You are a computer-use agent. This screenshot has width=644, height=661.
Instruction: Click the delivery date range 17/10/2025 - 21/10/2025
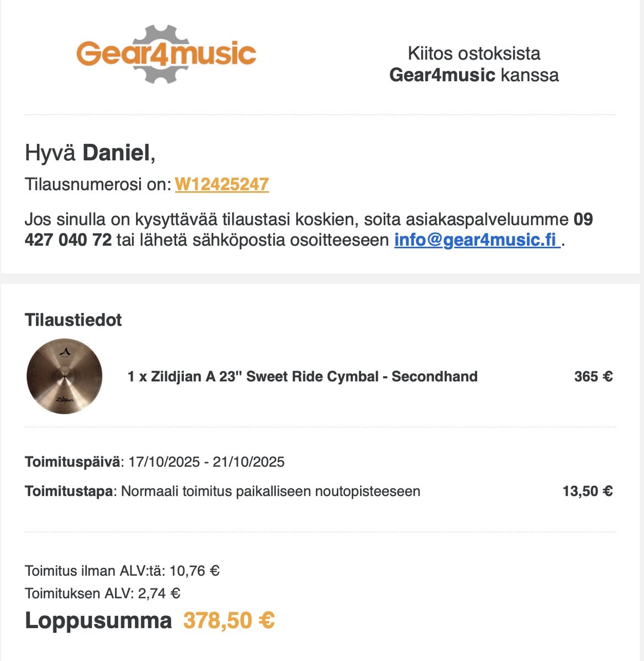(206, 462)
